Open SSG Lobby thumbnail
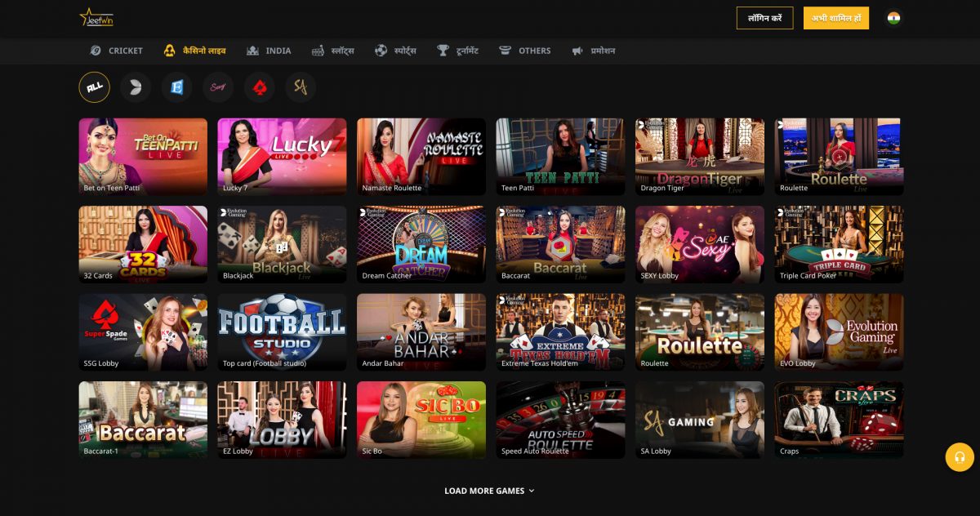The height and width of the screenshot is (516, 980). tap(143, 332)
